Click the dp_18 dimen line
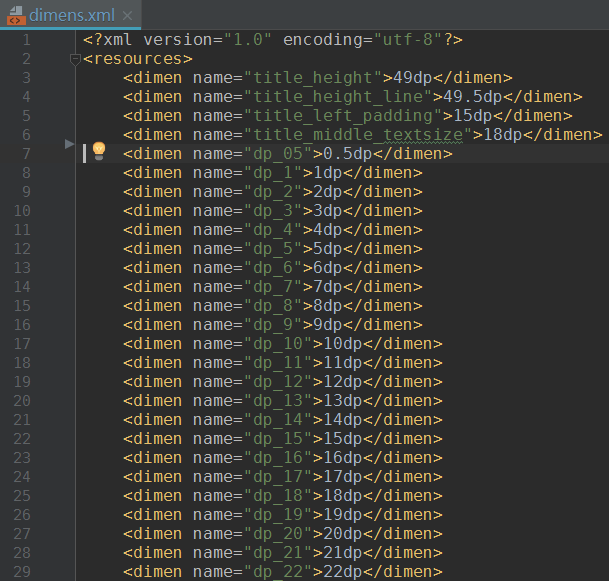 pyautogui.click(x=283, y=497)
